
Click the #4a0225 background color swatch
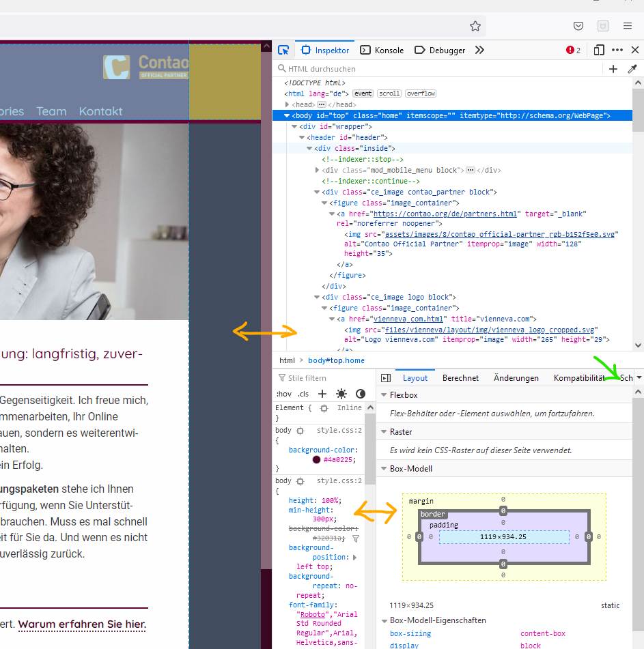(316, 460)
